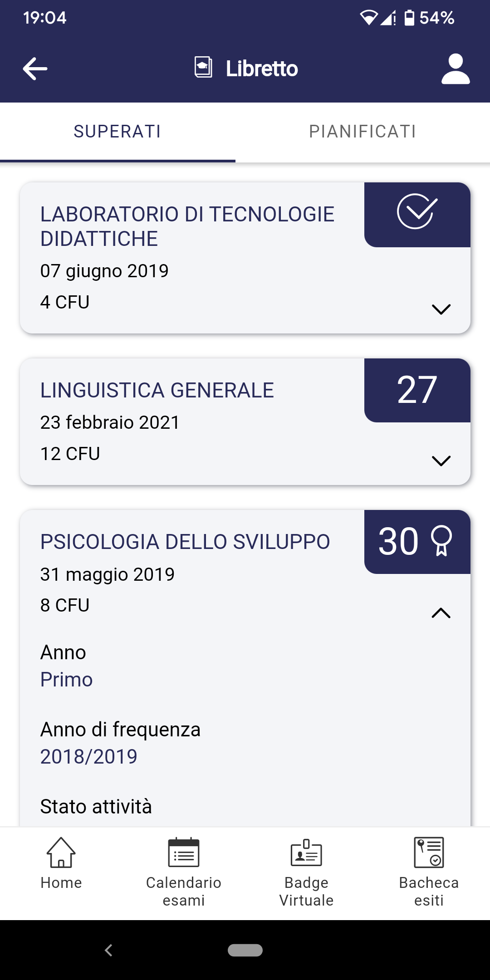Viewport: 490px width, 980px height.
Task: Tap the back arrow in header
Action: 35,69
